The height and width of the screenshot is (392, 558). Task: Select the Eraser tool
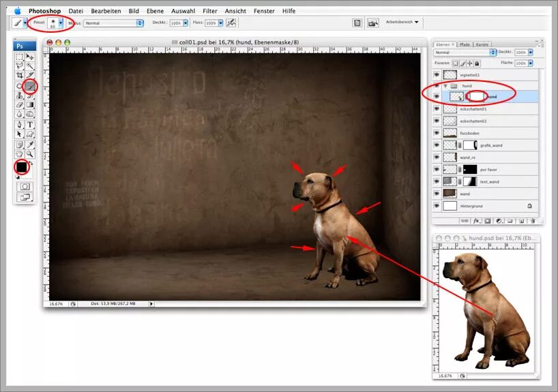click(19, 105)
